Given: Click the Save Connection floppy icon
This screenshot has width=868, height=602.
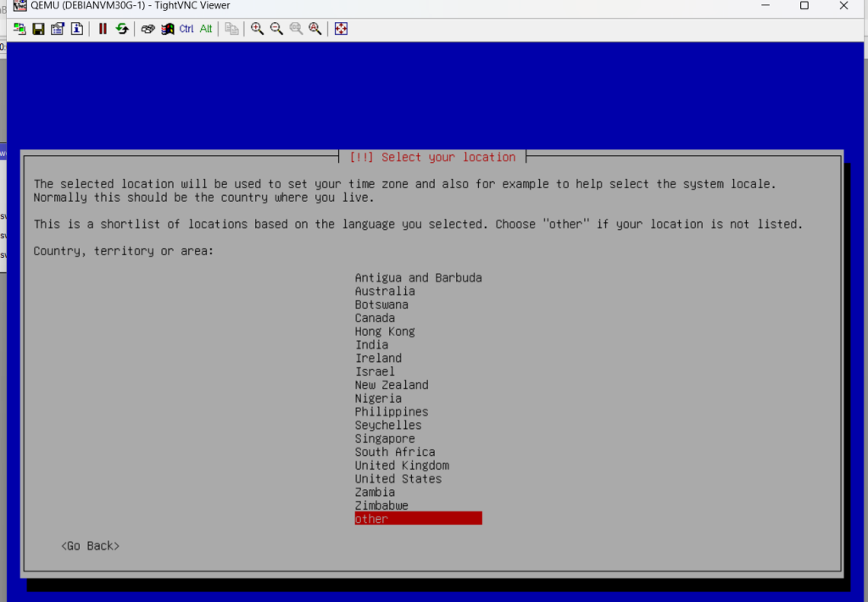Looking at the screenshot, I should coord(38,29).
